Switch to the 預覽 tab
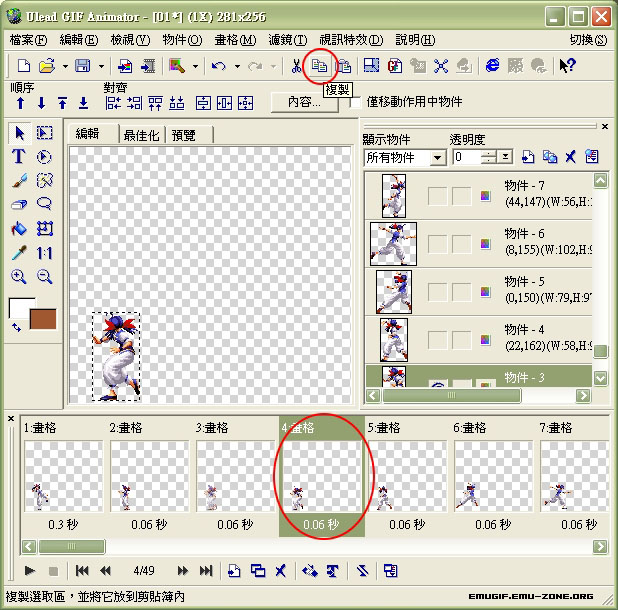Screen dimensions: 618x610 (x=184, y=136)
